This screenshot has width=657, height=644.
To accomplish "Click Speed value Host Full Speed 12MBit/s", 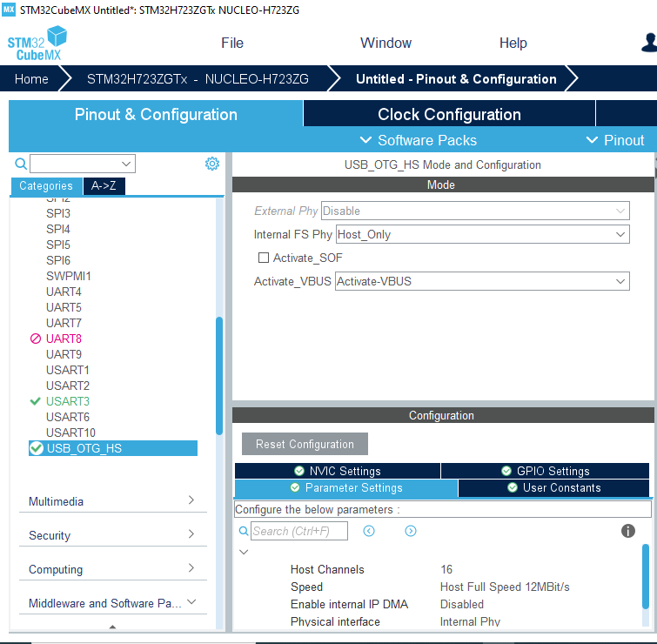I will coord(505,587).
